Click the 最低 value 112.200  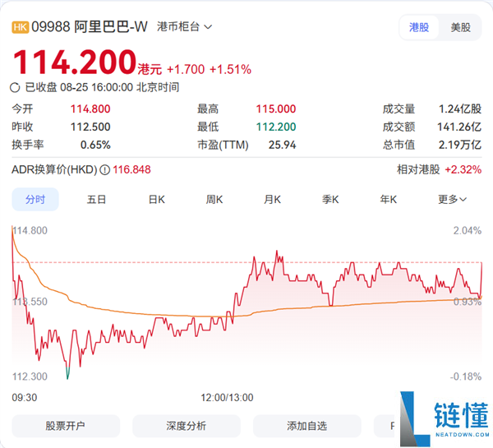pos(276,127)
